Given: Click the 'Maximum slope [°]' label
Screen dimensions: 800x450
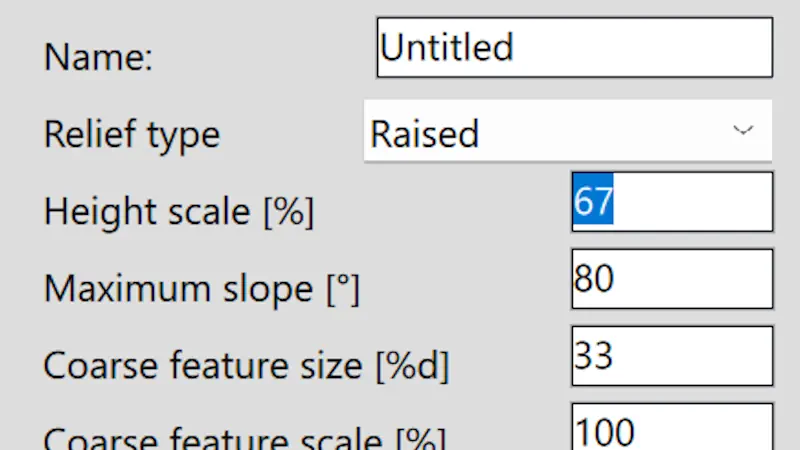Looking at the screenshot, I should (x=201, y=289).
